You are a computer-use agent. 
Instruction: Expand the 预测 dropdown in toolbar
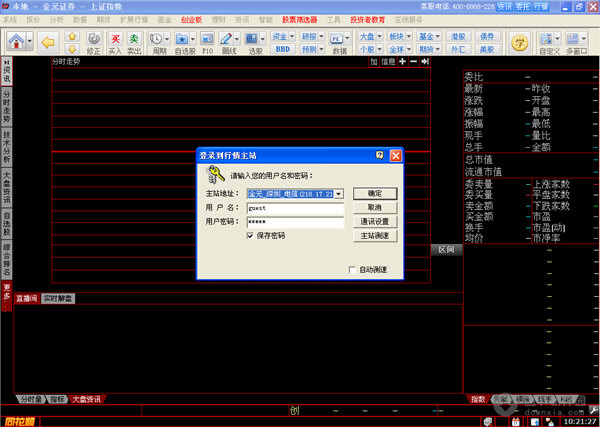[322, 49]
